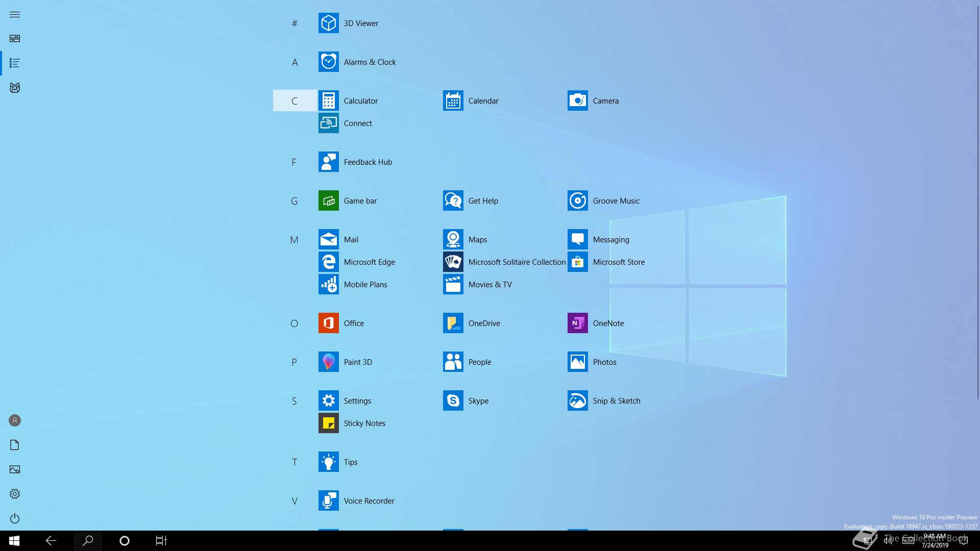The width and height of the screenshot is (980, 551).
Task: Open the Pictures sidebar shortcut
Action: click(x=15, y=469)
